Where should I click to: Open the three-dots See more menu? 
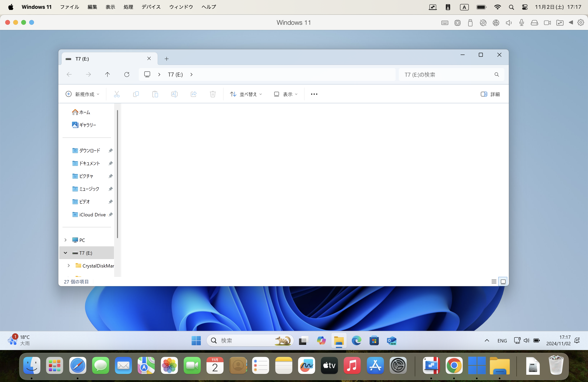[x=314, y=94]
